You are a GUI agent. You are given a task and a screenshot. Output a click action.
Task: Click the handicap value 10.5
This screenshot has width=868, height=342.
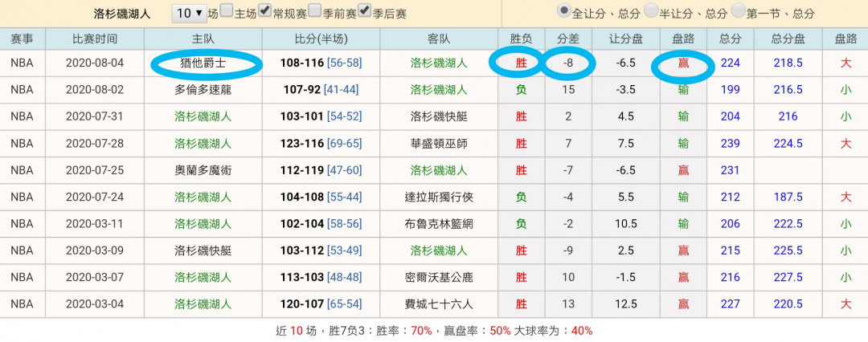pos(626,223)
